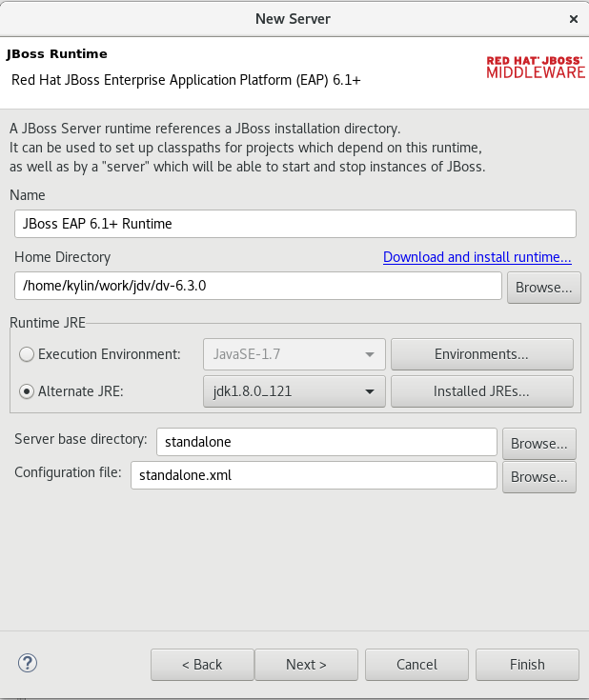Click the Runtime JRE group label
589x700 pixels.
coord(48,323)
